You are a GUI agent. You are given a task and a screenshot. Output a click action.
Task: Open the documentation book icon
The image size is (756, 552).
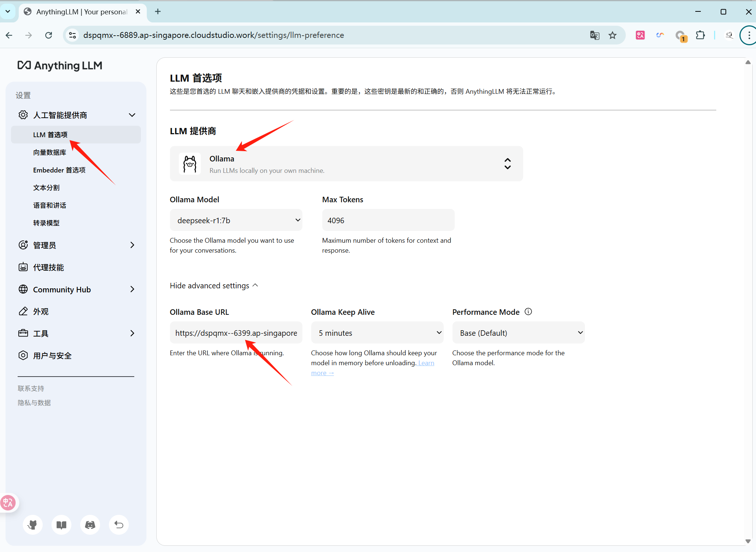pyautogui.click(x=61, y=525)
